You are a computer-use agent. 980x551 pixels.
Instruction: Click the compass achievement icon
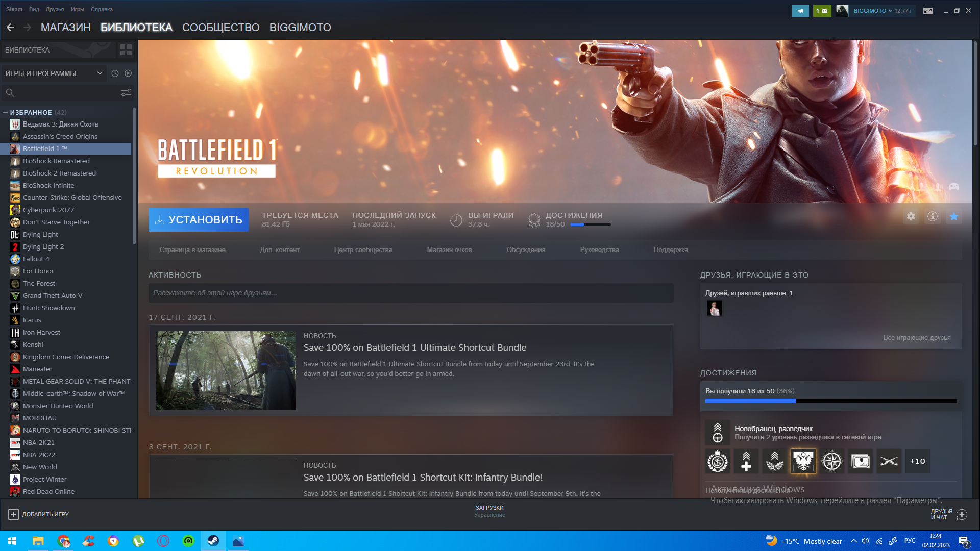pyautogui.click(x=832, y=461)
